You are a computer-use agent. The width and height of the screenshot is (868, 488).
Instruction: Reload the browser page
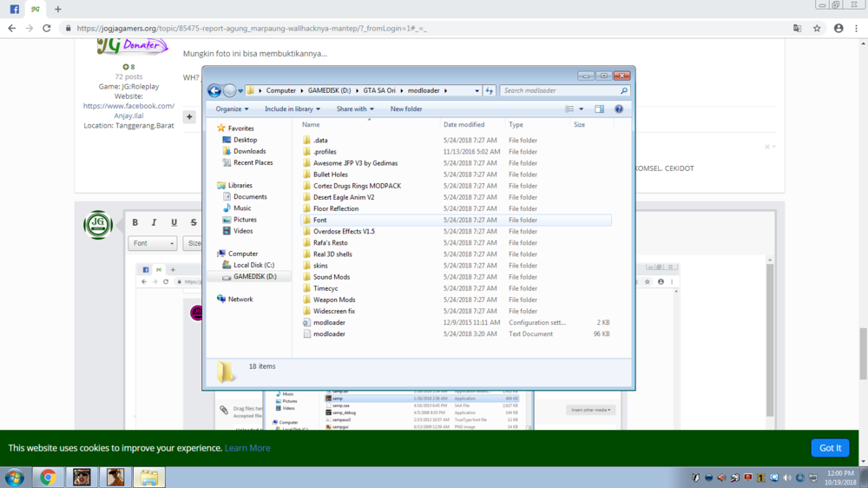click(x=47, y=29)
